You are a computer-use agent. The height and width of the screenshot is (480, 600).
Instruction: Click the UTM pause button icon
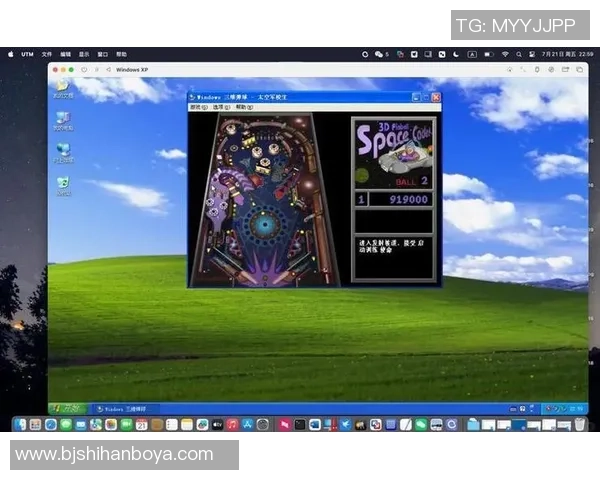click(96, 70)
